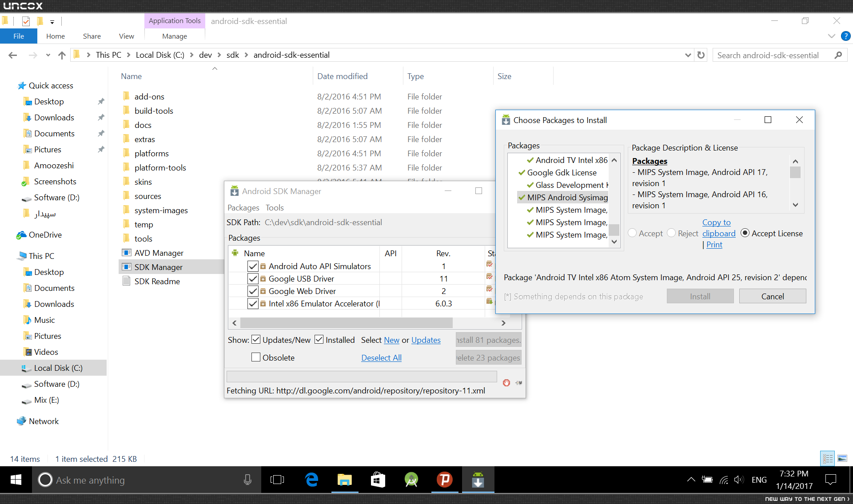This screenshot has width=853, height=504.
Task: Open the Tools menu in SDK Manager
Action: click(x=275, y=208)
